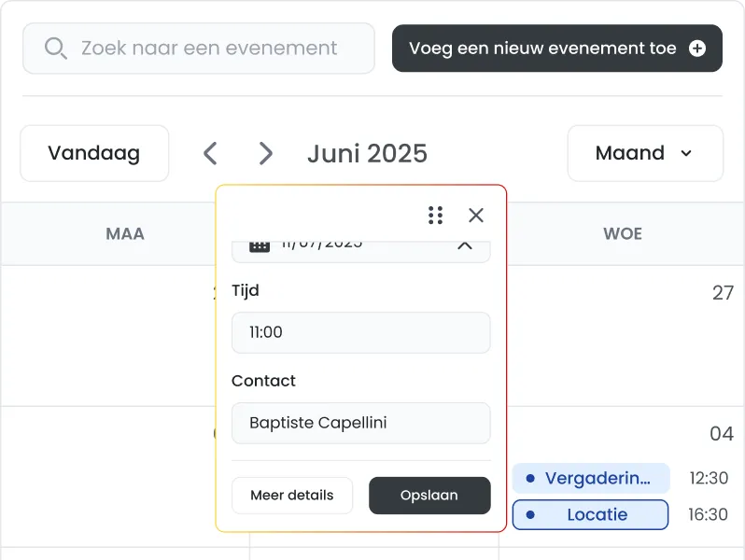Viewport: 745px width, 560px height.
Task: Click the Juni 2025 month title
Action: (367, 154)
